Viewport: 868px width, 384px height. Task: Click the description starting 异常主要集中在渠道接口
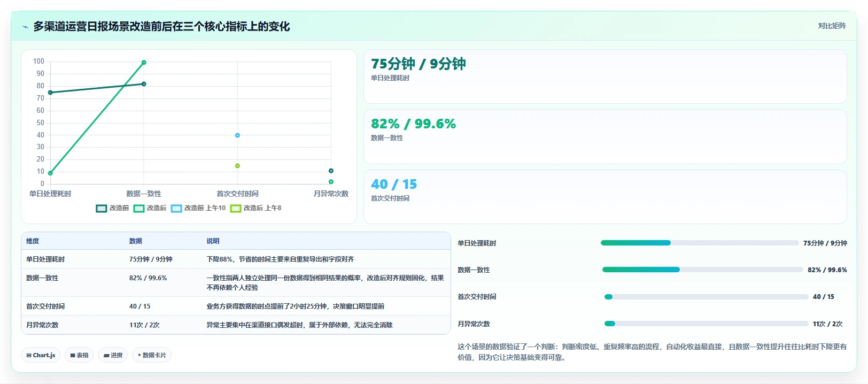tap(300, 325)
